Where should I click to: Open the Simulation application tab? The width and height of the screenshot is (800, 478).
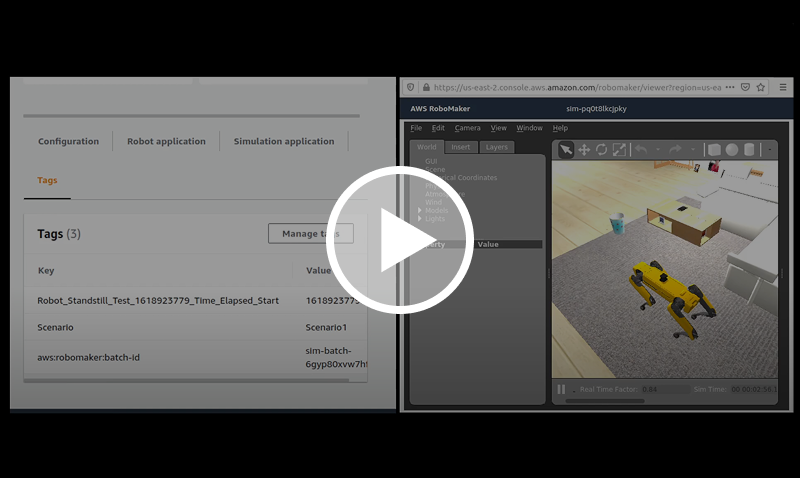(x=284, y=141)
